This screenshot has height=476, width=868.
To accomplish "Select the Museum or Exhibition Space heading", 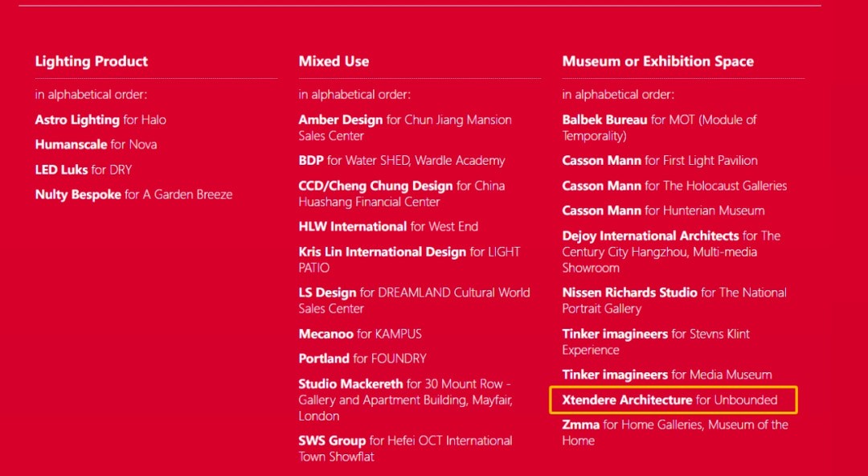I will [x=657, y=61].
